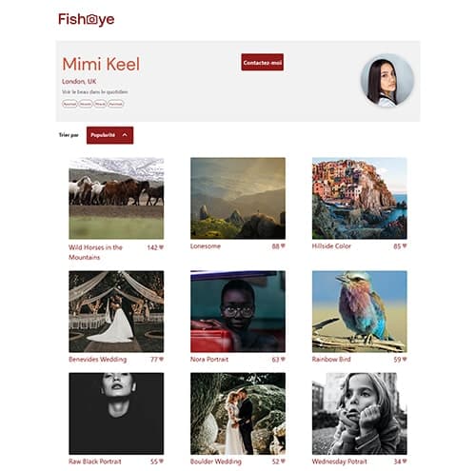Screen dimensions: 476x471
Task: Like the Wednesday Potrait photo
Action: [x=405, y=461]
